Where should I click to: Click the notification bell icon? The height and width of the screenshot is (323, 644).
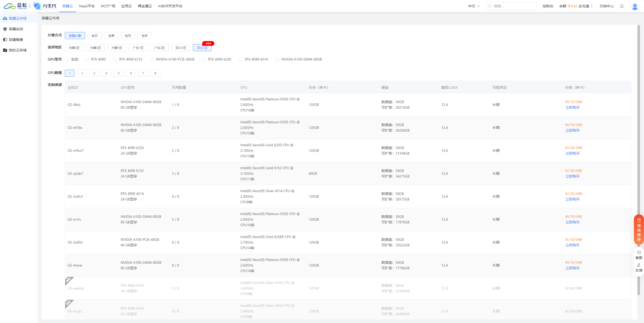click(622, 6)
